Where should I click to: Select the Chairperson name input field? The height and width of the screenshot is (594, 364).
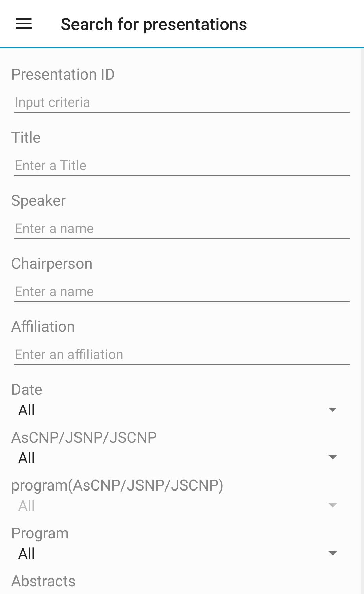click(182, 292)
